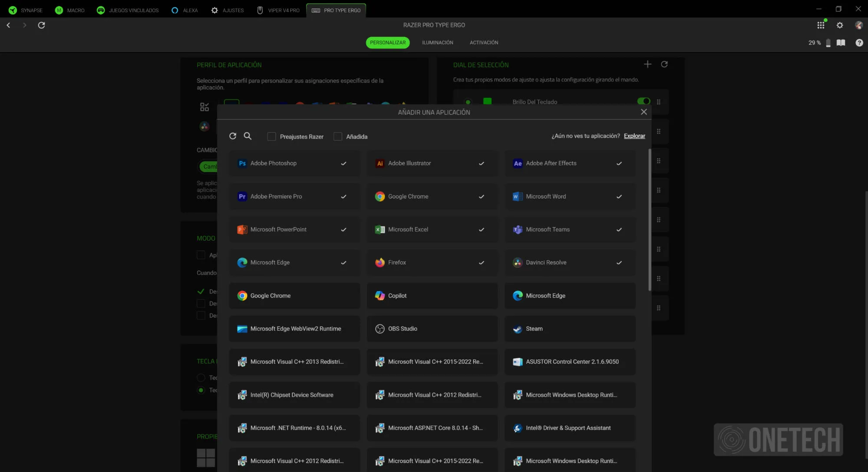Click the Microsoft PowerPoint icon
This screenshot has width=868, height=472.
click(x=242, y=230)
